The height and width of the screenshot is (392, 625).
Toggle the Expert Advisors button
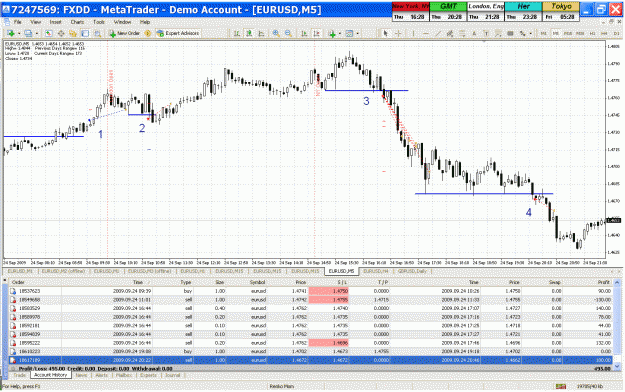click(178, 33)
